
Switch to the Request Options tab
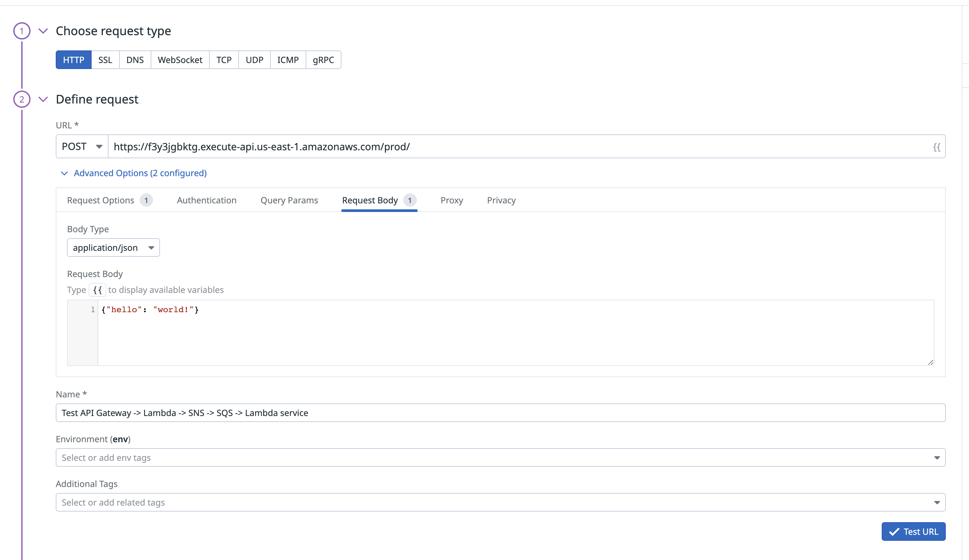(110, 200)
